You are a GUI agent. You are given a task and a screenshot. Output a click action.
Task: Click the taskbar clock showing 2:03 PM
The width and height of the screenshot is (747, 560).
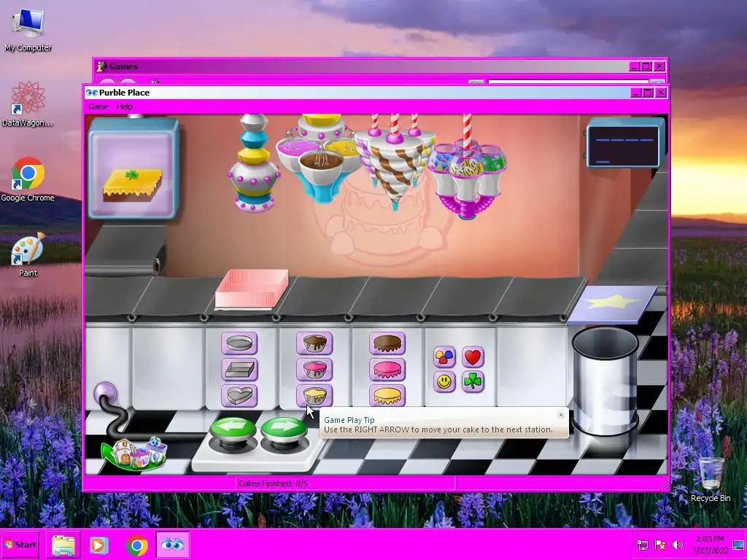pyautogui.click(x=710, y=544)
